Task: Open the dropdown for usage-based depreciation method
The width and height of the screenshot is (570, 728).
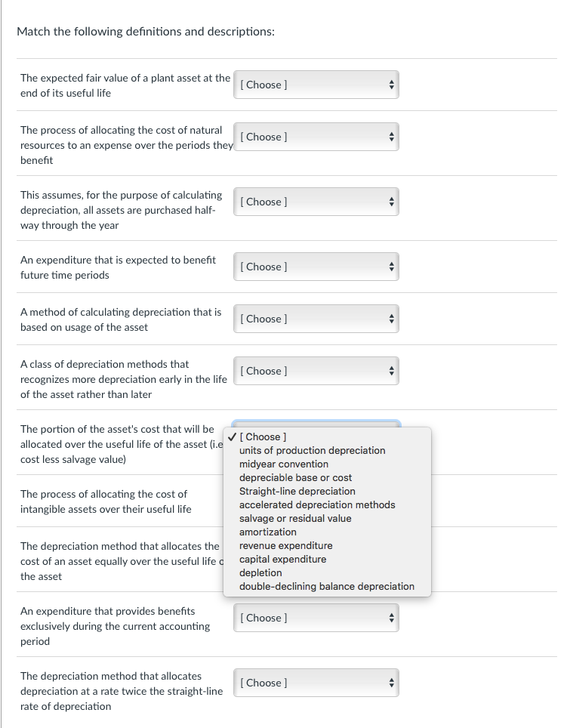Action: click(316, 318)
